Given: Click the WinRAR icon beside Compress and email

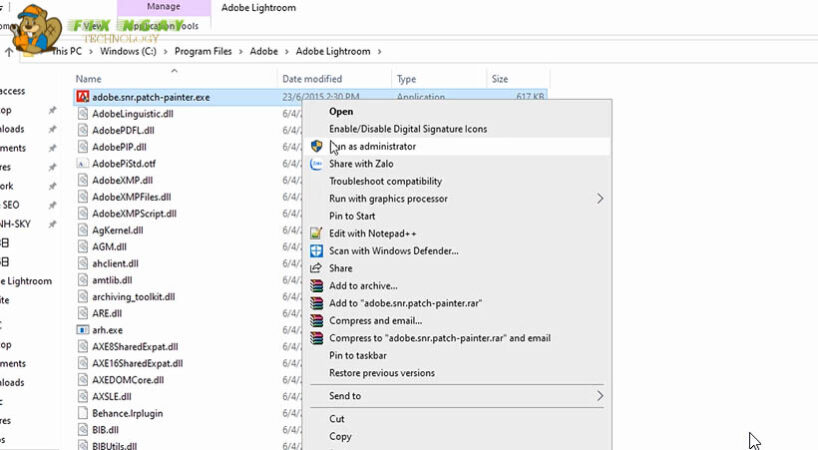Looking at the screenshot, I should (x=317, y=321).
